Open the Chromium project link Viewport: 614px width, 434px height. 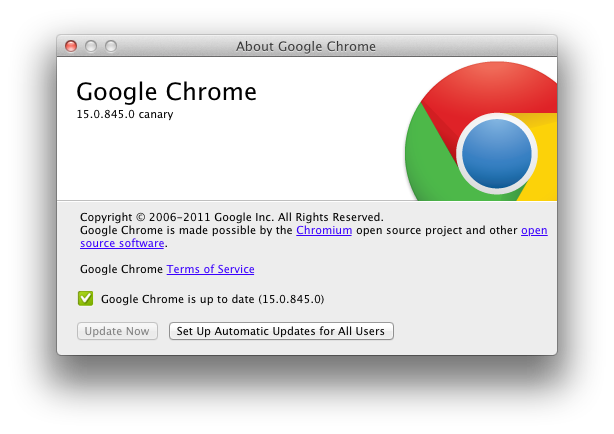click(324, 230)
